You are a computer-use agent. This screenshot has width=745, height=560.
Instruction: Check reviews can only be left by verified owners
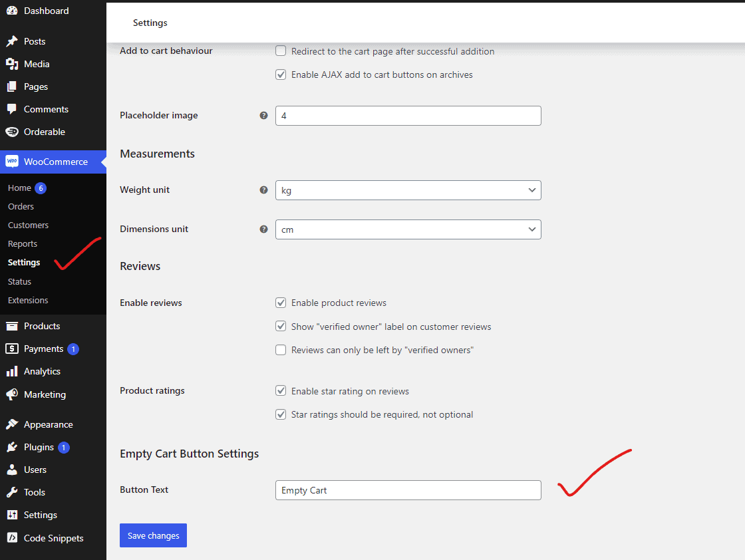(x=281, y=350)
